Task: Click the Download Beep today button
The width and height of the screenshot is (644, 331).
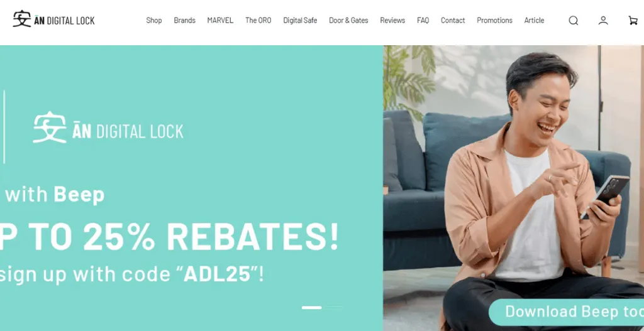Action: [567, 312]
